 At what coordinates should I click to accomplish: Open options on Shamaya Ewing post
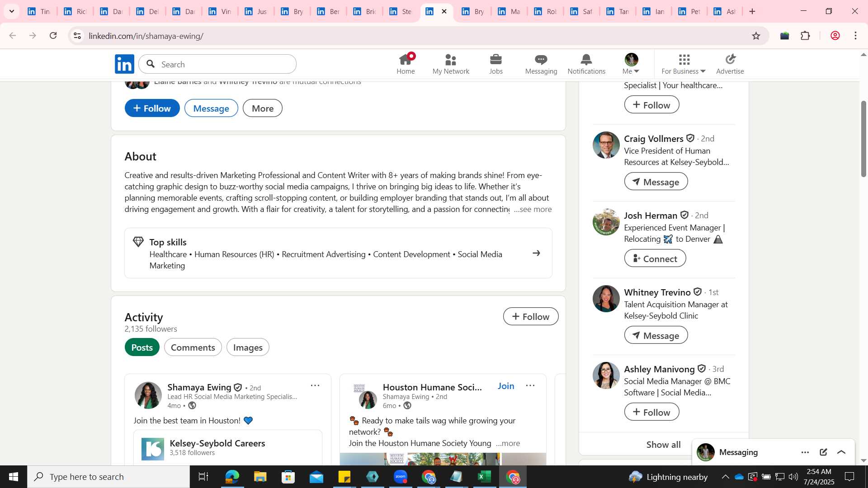[315, 385]
